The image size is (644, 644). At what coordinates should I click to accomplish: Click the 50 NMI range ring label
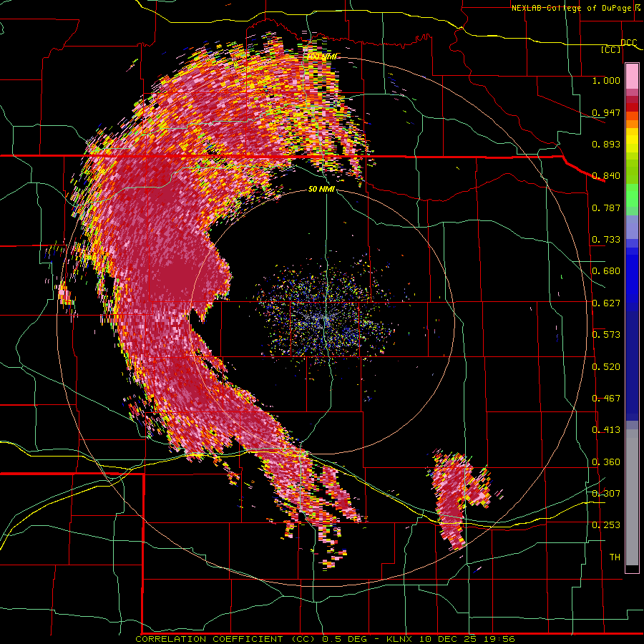pos(321,190)
